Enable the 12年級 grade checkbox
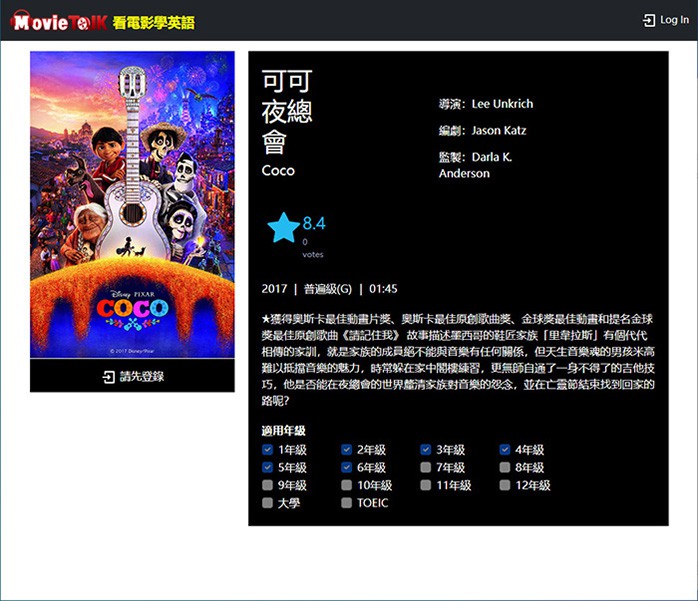Viewport: 698px width, 601px height. [x=505, y=486]
